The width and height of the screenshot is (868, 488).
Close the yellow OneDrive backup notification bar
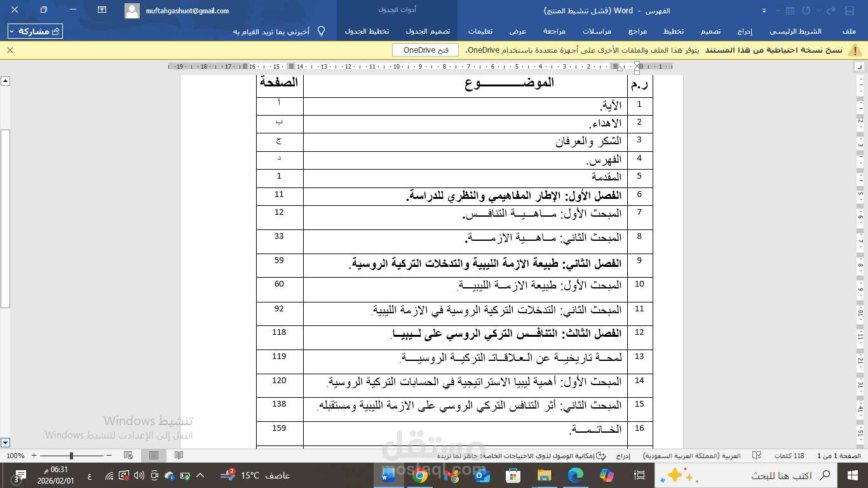coord(10,50)
